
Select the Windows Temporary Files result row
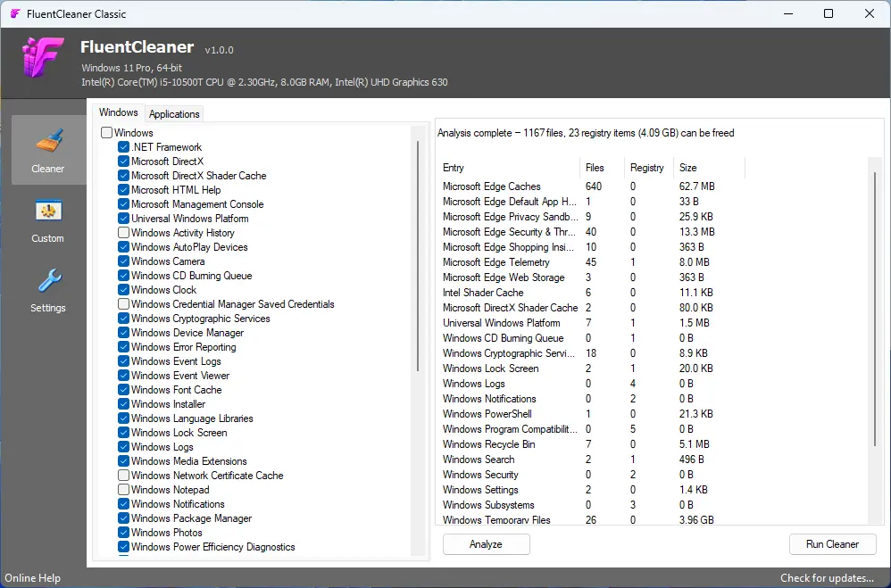(x=591, y=519)
